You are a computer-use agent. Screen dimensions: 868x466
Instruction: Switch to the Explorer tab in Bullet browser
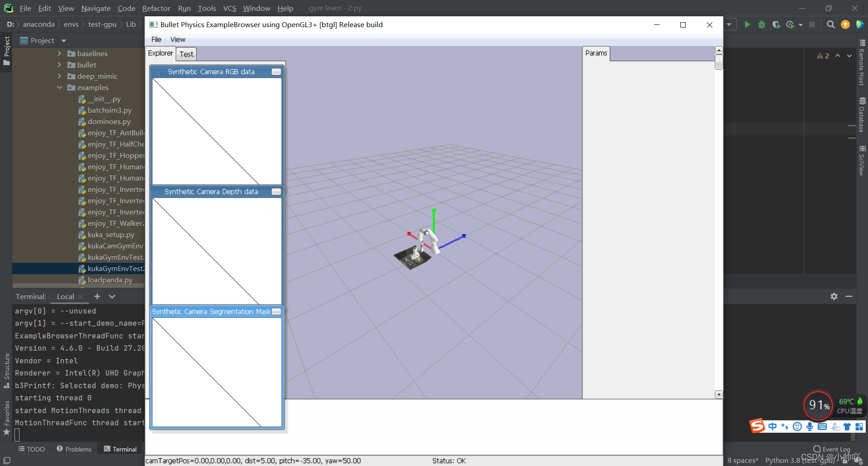[160, 53]
